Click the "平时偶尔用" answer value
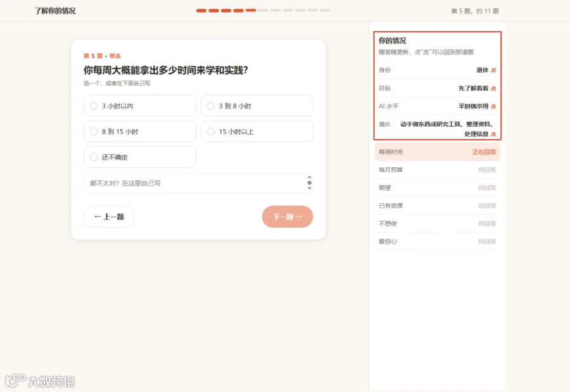 click(473, 106)
